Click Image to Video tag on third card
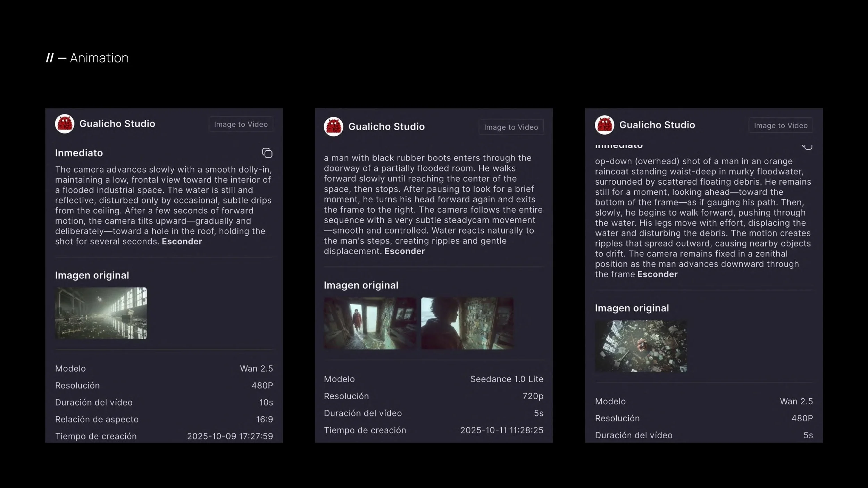This screenshot has height=488, width=868. coord(781,126)
